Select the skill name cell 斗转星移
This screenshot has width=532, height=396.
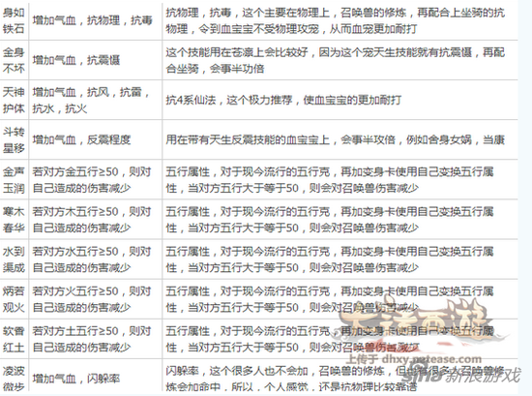(x=14, y=139)
